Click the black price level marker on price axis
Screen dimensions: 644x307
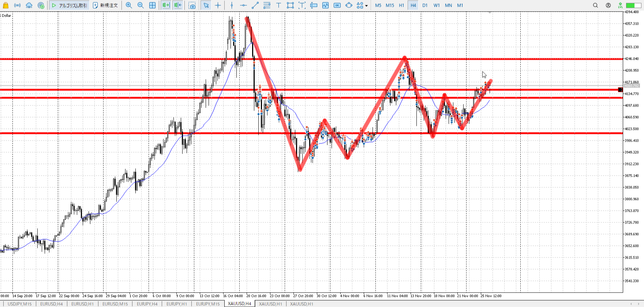620,90
